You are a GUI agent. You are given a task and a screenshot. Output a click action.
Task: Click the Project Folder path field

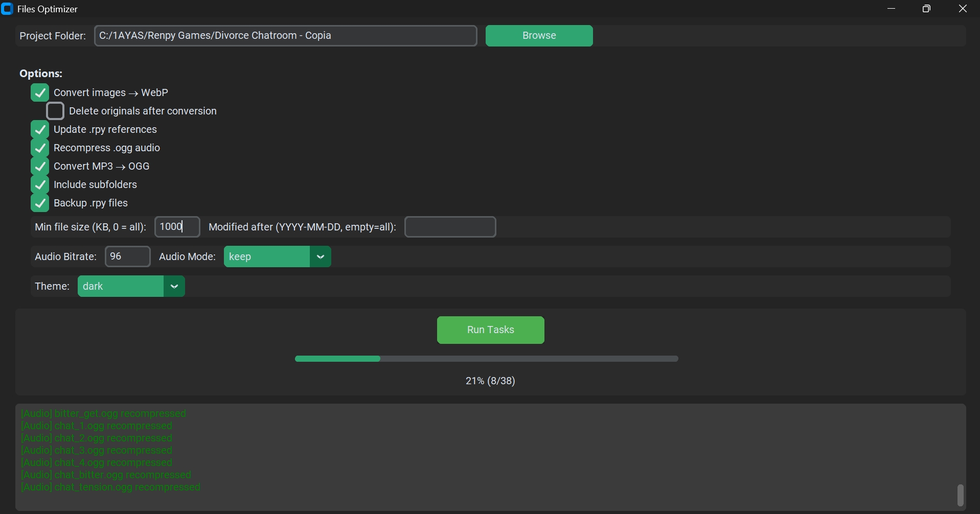(x=285, y=36)
